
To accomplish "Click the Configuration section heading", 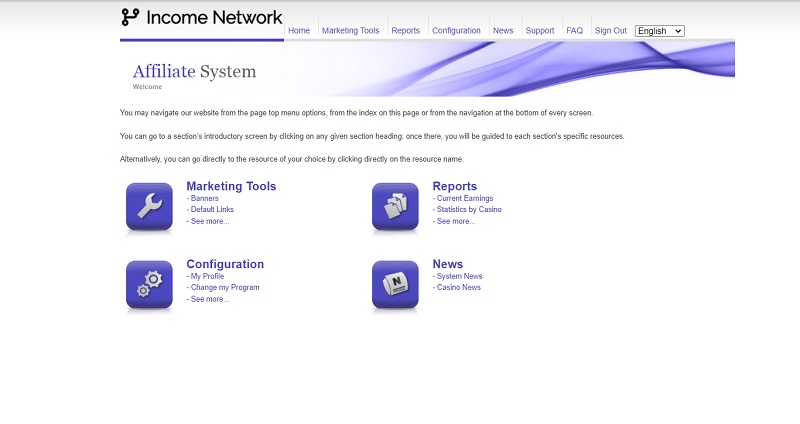I will [225, 264].
